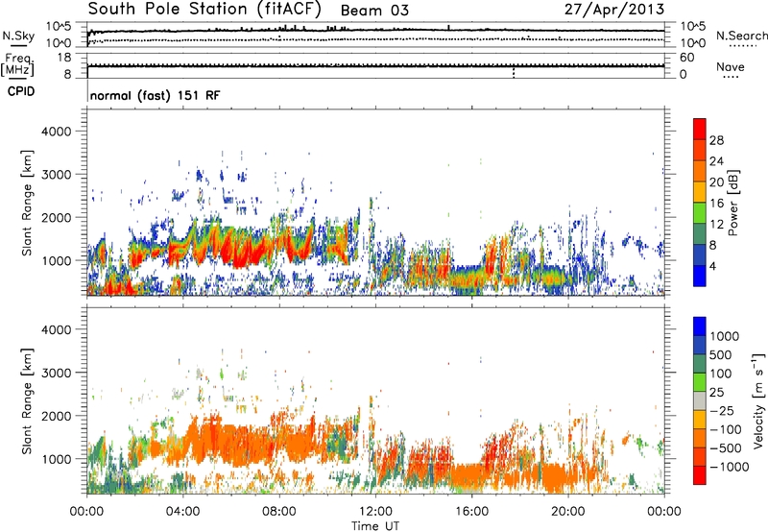
Task: Click the date '27/Apr/2013'
Action: (614, 10)
